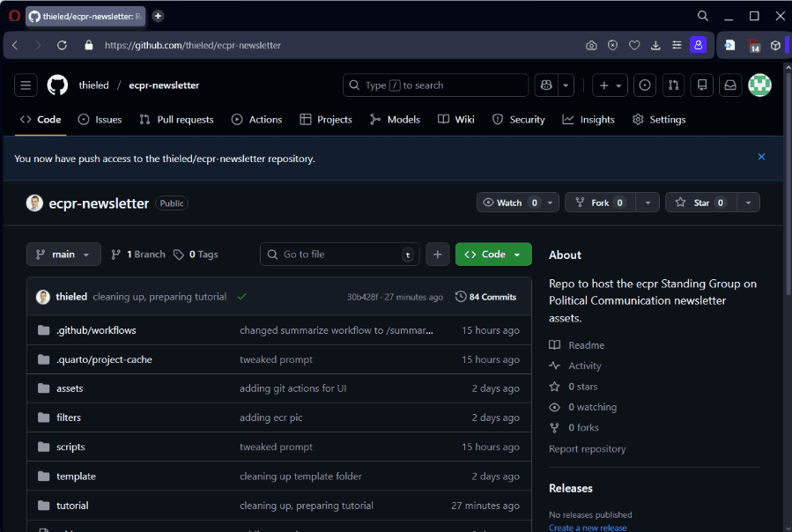This screenshot has width=792, height=532.
Task: Open the green Code dropdown
Action: 493,255
